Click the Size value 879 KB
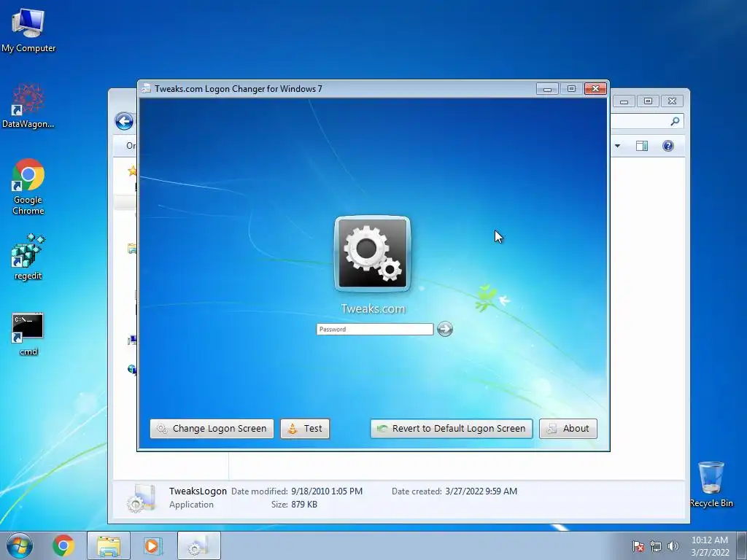Screen dimensions: 747x560 tap(304, 505)
